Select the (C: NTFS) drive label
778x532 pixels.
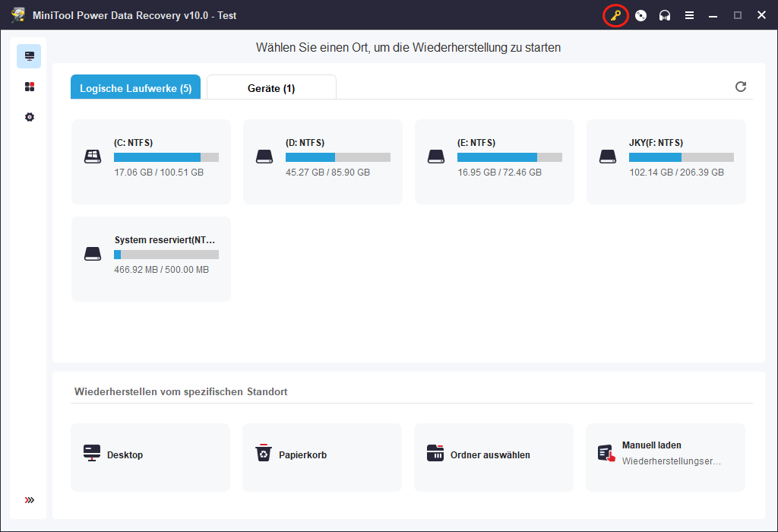coord(134,143)
